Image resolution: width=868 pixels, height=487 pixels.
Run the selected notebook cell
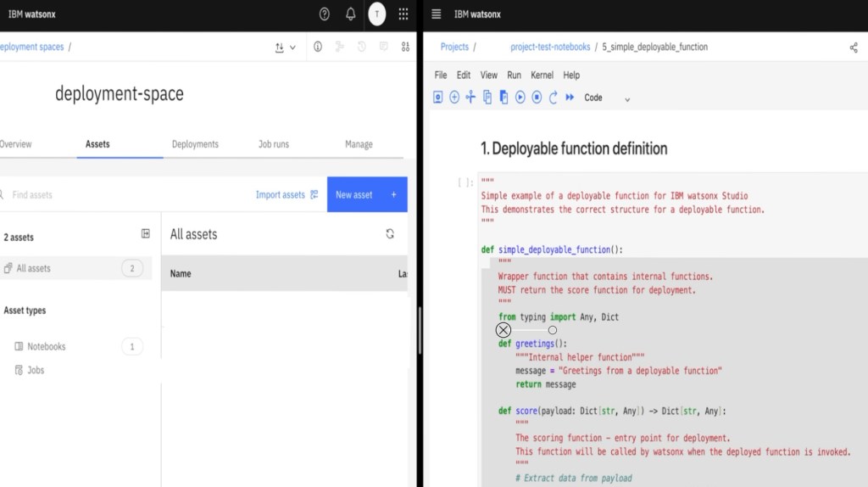pyautogui.click(x=520, y=98)
